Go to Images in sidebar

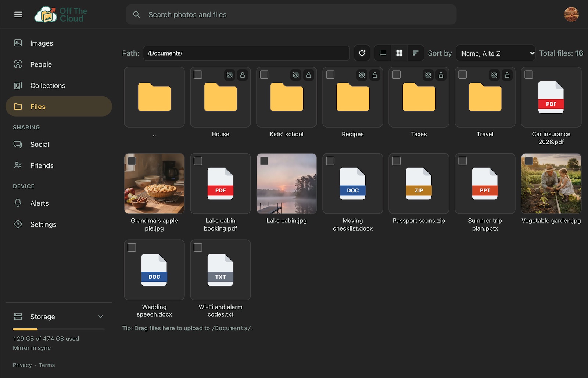[59, 43]
